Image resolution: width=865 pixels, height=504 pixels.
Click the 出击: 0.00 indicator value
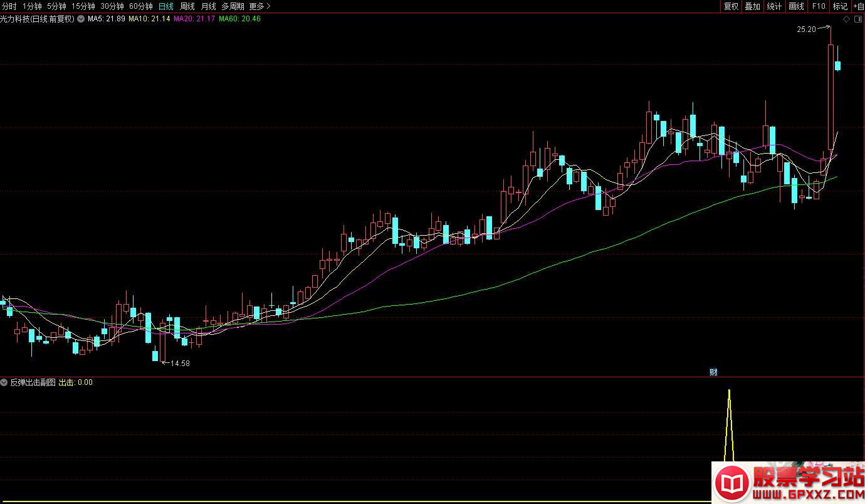point(75,382)
